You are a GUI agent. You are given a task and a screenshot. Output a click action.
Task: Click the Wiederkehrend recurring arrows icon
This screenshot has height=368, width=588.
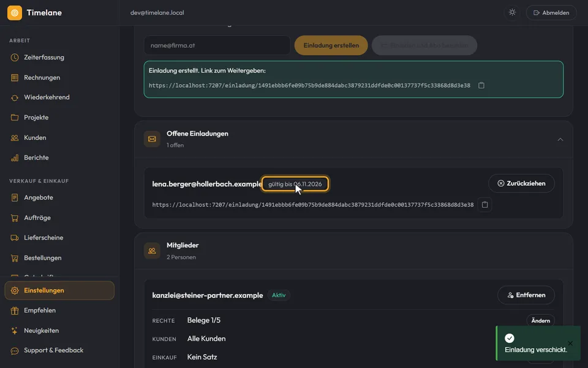tap(15, 98)
